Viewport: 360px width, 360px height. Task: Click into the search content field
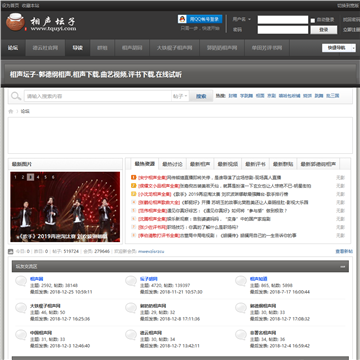(98, 96)
